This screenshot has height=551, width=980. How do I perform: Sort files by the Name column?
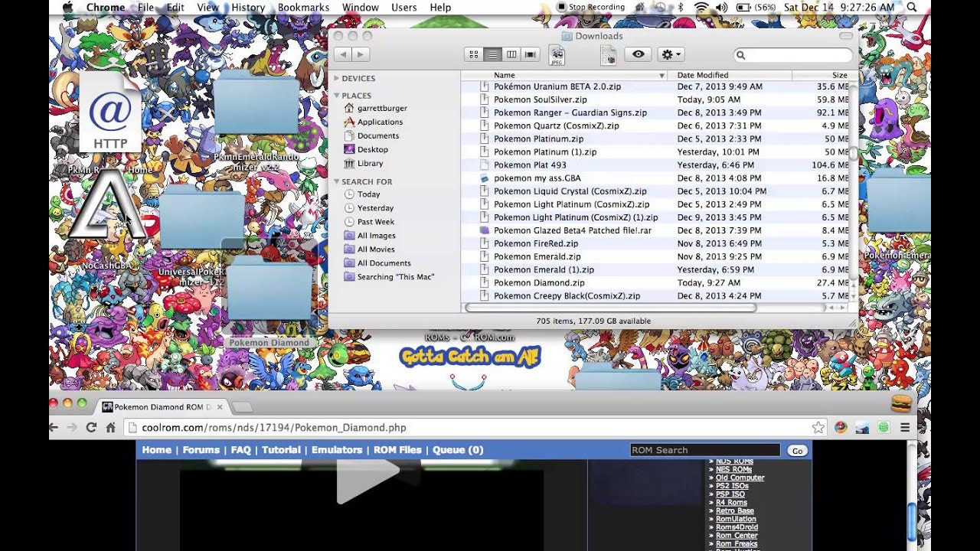[564, 75]
